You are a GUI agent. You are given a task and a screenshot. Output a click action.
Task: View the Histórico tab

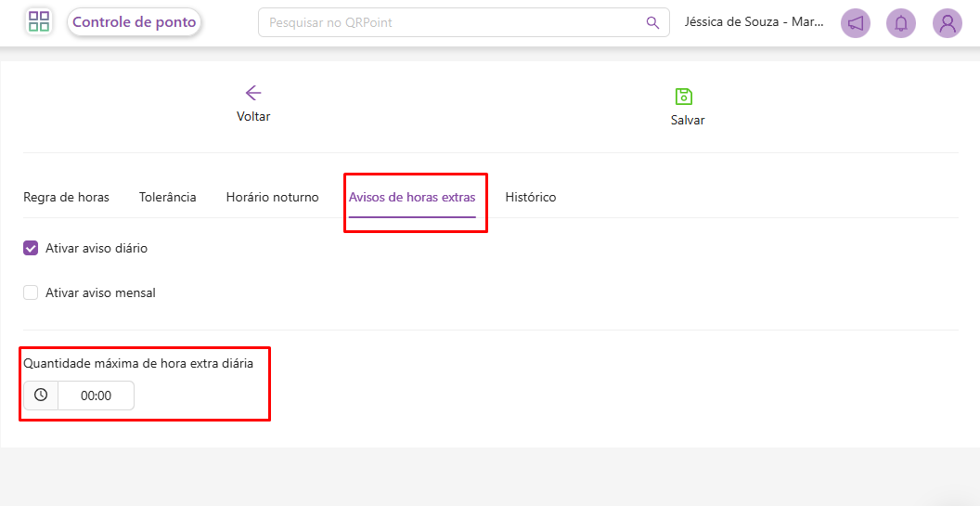531,197
